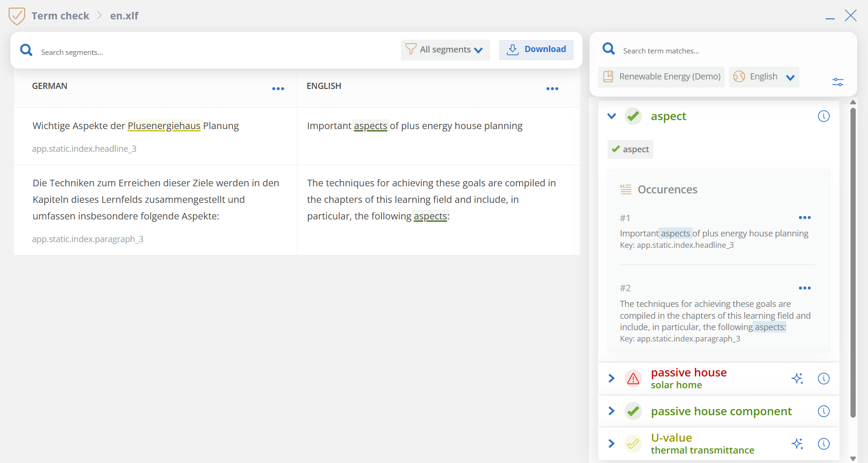Go to Term check breadcrumb
The image size is (868, 463).
61,16
